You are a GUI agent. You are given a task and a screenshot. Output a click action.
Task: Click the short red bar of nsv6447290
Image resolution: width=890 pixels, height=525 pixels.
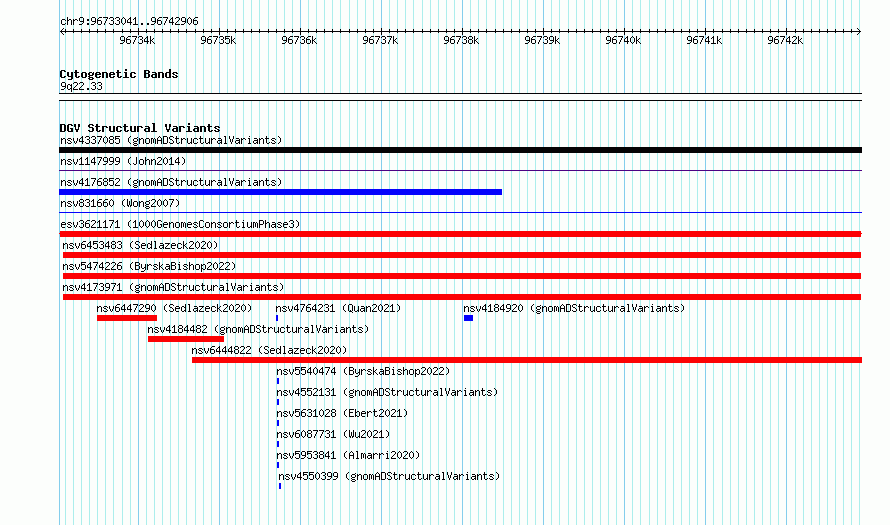[127, 318]
